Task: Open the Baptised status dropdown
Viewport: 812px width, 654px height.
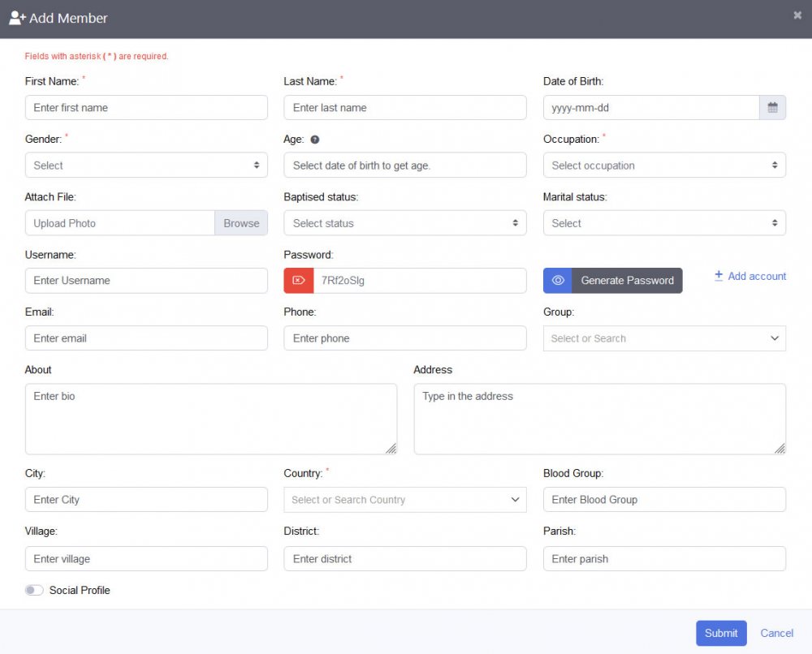Action: pos(404,223)
